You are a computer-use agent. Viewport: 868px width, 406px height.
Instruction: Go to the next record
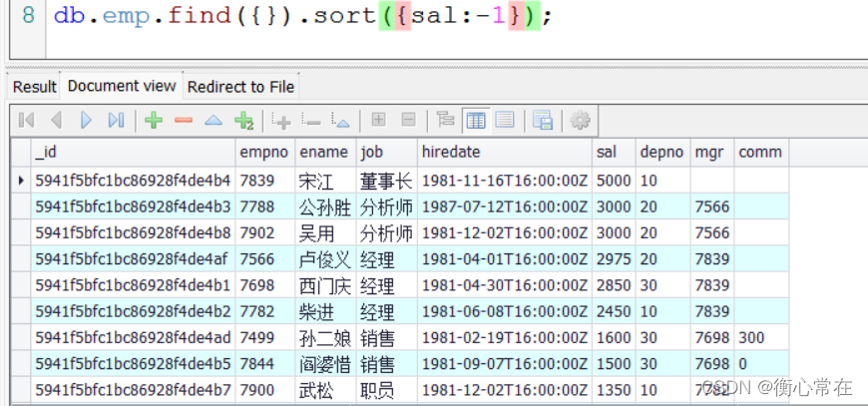pyautogui.click(x=86, y=120)
